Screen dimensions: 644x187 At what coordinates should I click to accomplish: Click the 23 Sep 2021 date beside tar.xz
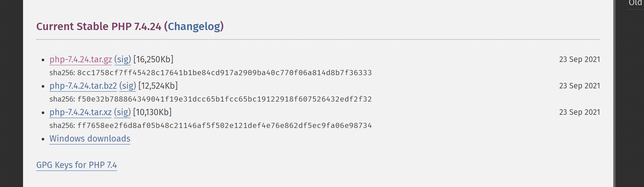click(580, 112)
